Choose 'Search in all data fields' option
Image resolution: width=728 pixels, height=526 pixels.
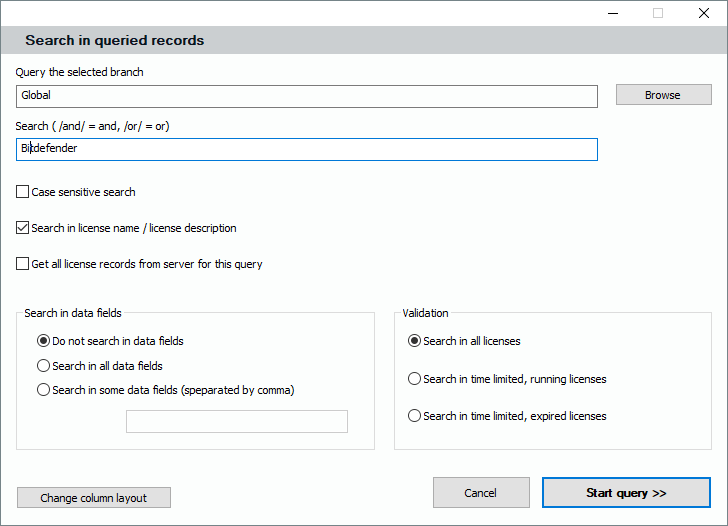(43, 366)
